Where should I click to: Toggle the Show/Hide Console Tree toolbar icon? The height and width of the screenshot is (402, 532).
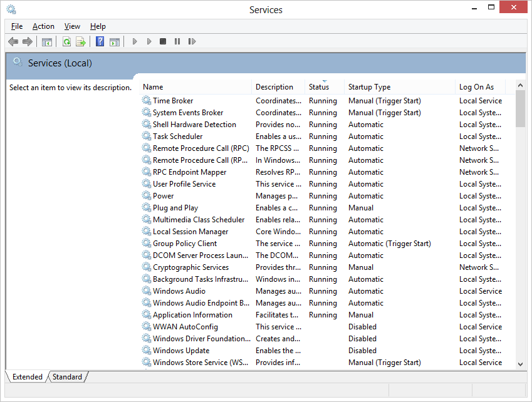coord(47,42)
